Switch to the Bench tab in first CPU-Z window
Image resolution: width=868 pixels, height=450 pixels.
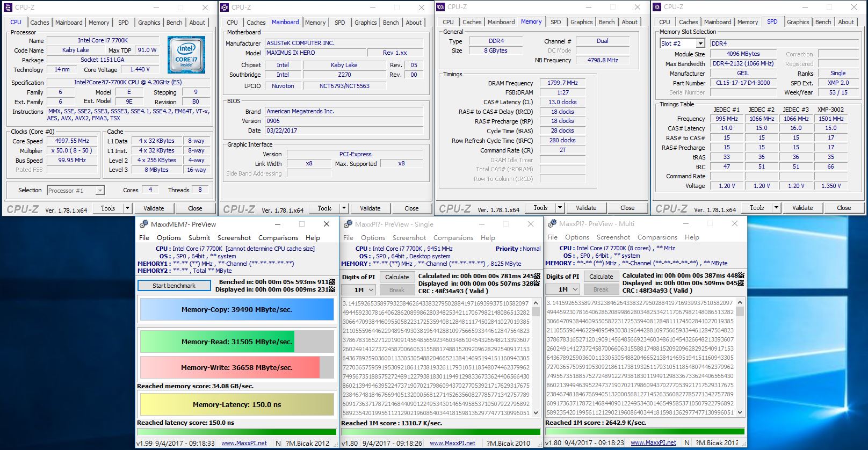coord(174,23)
